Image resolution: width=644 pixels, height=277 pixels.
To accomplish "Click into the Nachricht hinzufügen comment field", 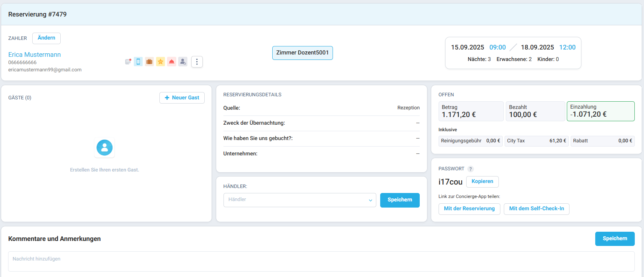I will coord(321,261).
